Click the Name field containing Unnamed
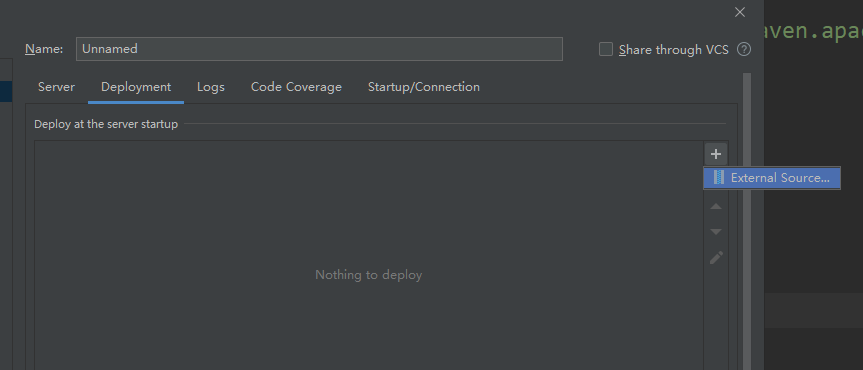863x370 pixels. pyautogui.click(x=319, y=49)
